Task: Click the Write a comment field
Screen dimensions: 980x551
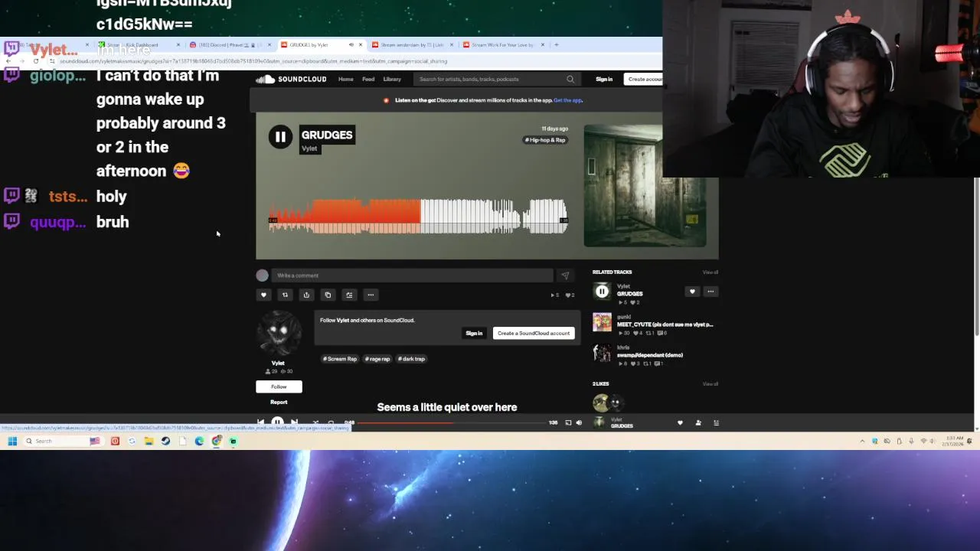Action: tap(412, 275)
